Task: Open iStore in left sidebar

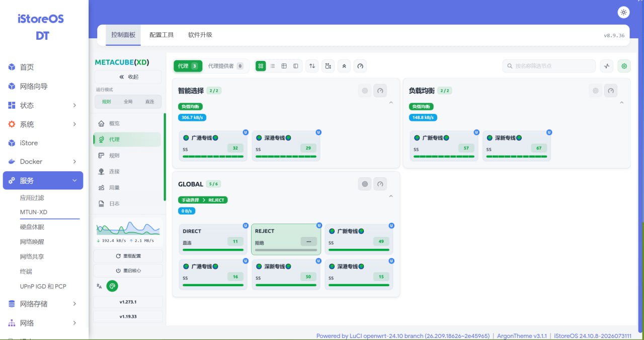Action: [43, 143]
